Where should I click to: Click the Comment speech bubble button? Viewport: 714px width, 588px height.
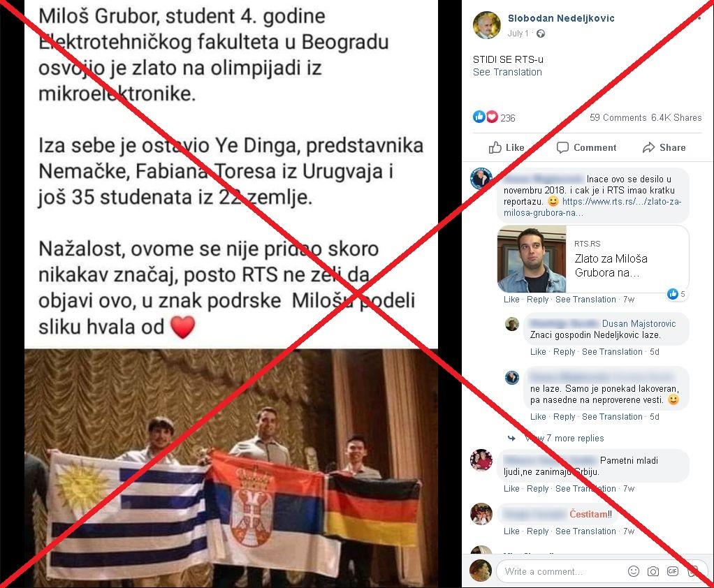click(x=586, y=147)
